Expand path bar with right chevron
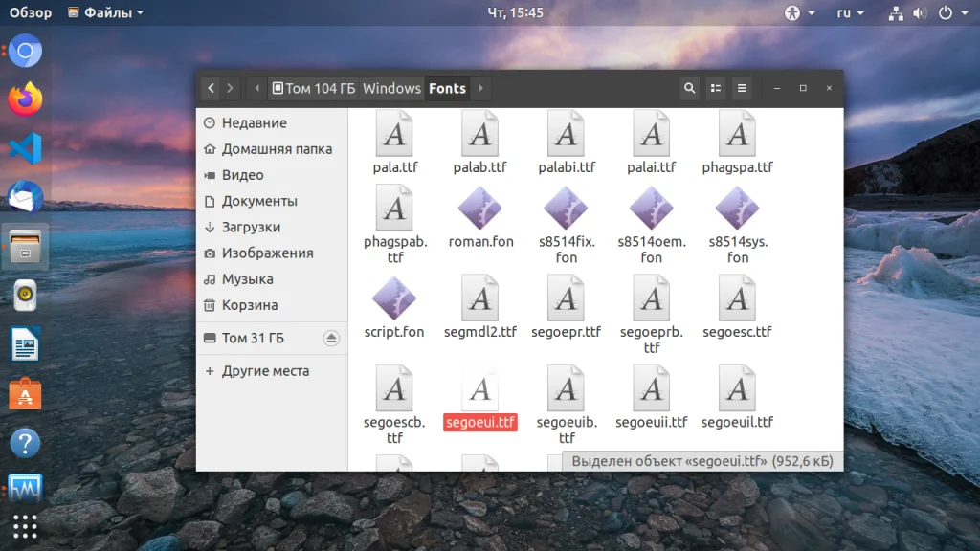The image size is (980, 551). [480, 88]
